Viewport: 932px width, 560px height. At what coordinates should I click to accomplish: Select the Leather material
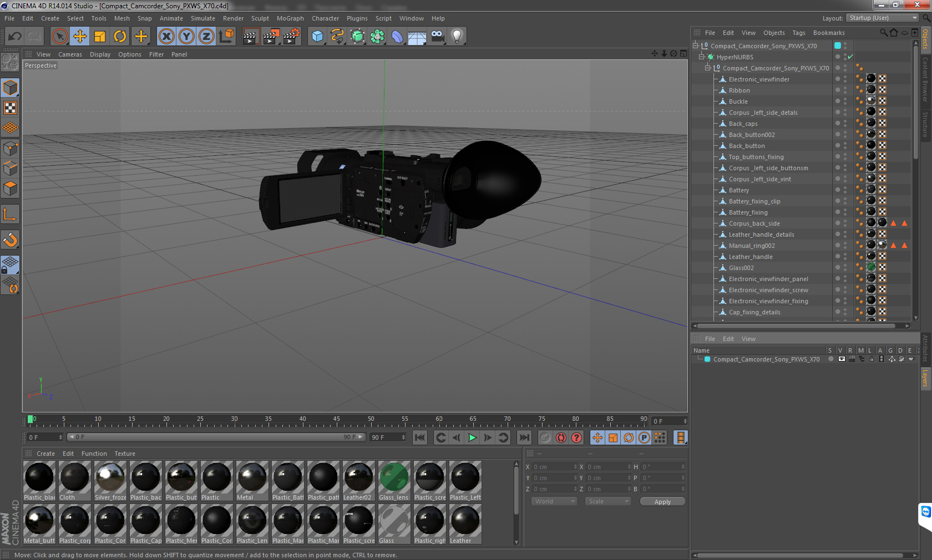(x=465, y=524)
